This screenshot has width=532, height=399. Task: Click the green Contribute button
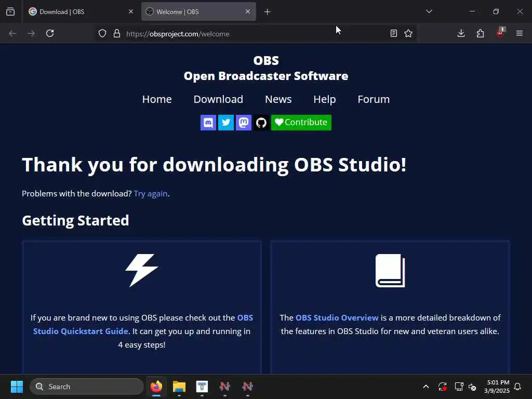(301, 123)
